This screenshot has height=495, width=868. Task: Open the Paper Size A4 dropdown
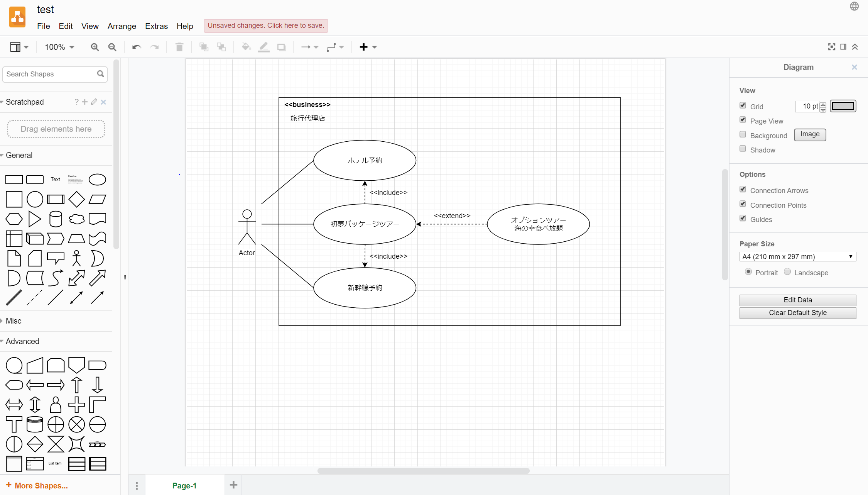pyautogui.click(x=797, y=257)
